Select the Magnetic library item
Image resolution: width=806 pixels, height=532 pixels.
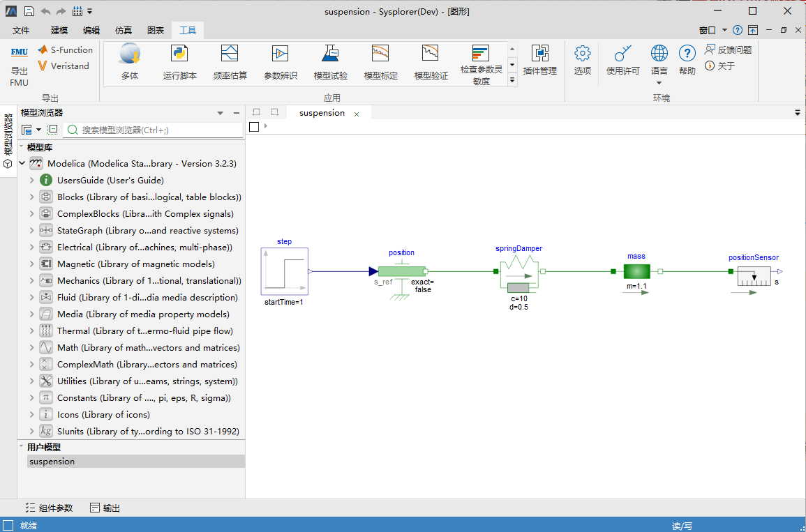coord(136,264)
